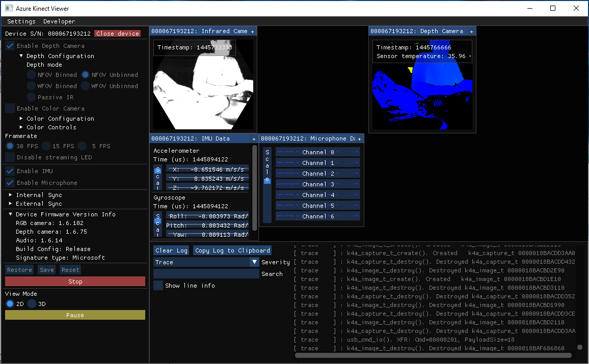Click the IMU Data vertical scrollbar
589x364 pixels.
255,188
